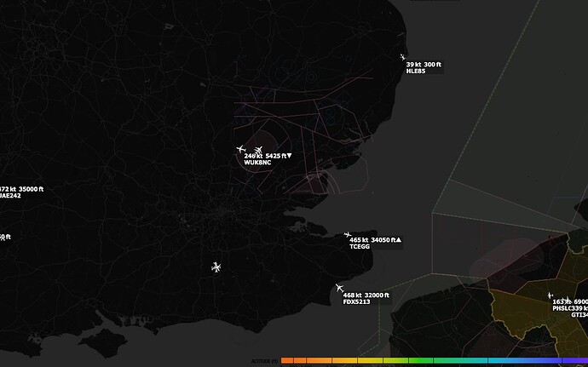Image resolution: width=588 pixels, height=367 pixels.
Task: Click the ALTITUDE (ft) legend label
Action: point(264,361)
